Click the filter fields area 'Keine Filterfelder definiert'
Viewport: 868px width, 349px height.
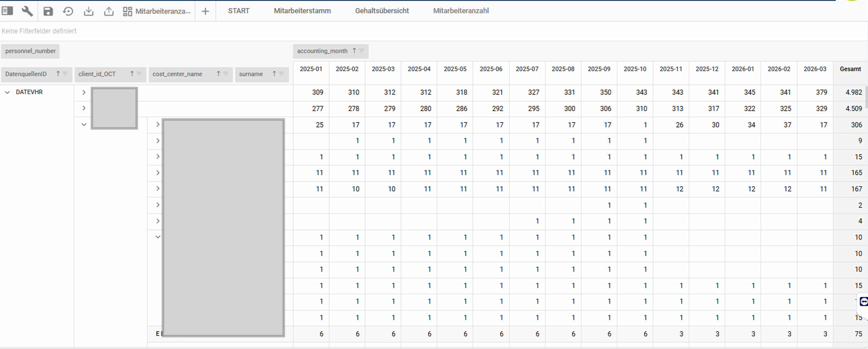39,31
